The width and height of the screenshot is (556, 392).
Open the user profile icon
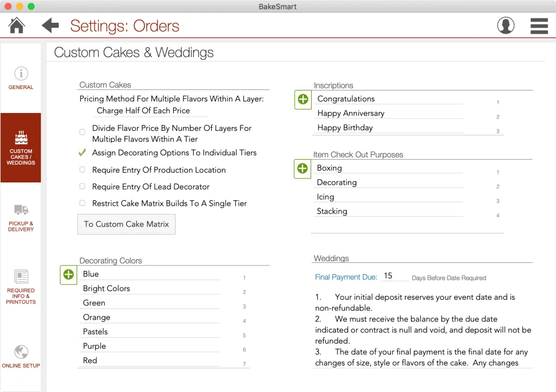pos(506,25)
